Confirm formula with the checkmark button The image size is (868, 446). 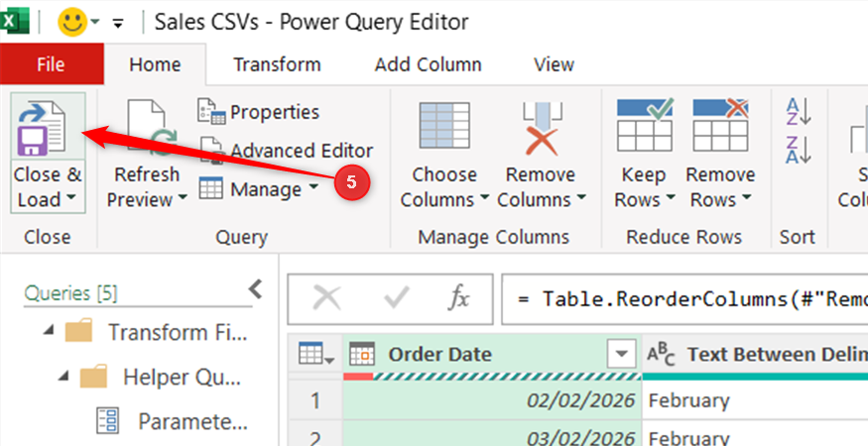coord(397,298)
